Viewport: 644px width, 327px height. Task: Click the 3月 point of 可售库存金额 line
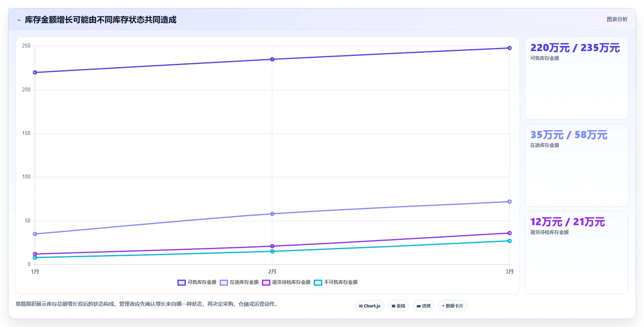coord(510,48)
